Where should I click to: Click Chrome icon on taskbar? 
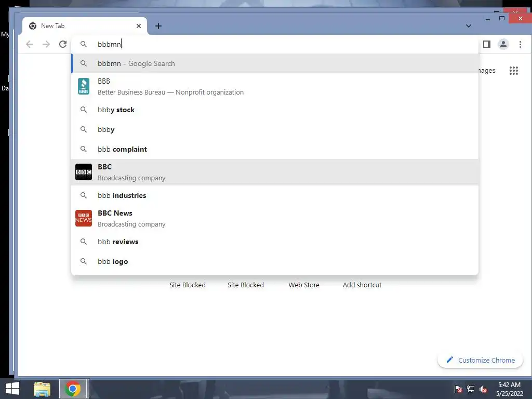click(x=73, y=389)
